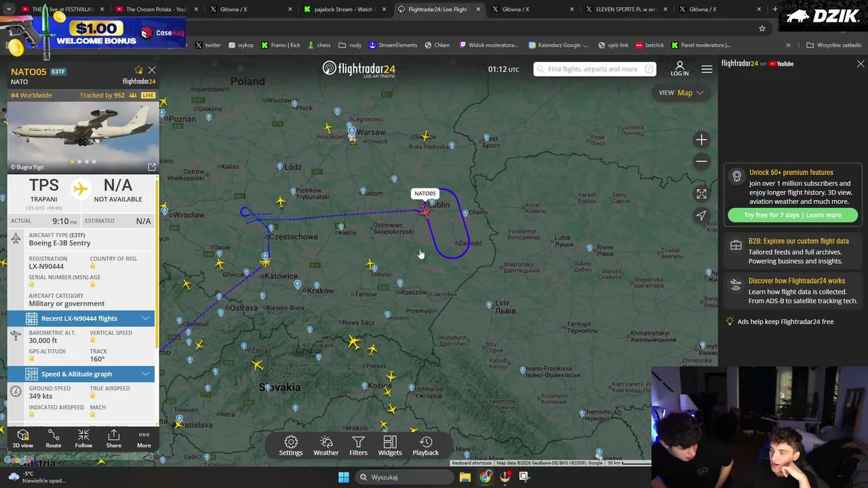This screenshot has width=868, height=488.
Task: Select first aircraft photo dot
Action: pyautogui.click(x=72, y=161)
